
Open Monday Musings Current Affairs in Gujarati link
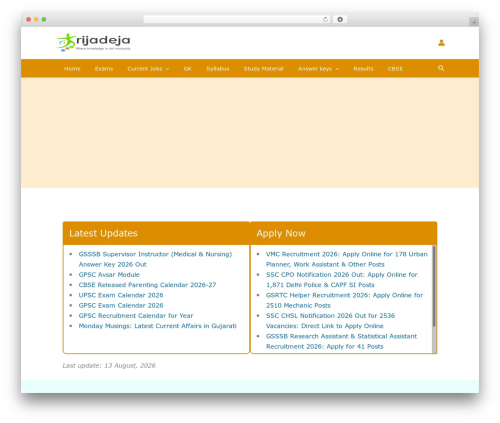pos(157,326)
